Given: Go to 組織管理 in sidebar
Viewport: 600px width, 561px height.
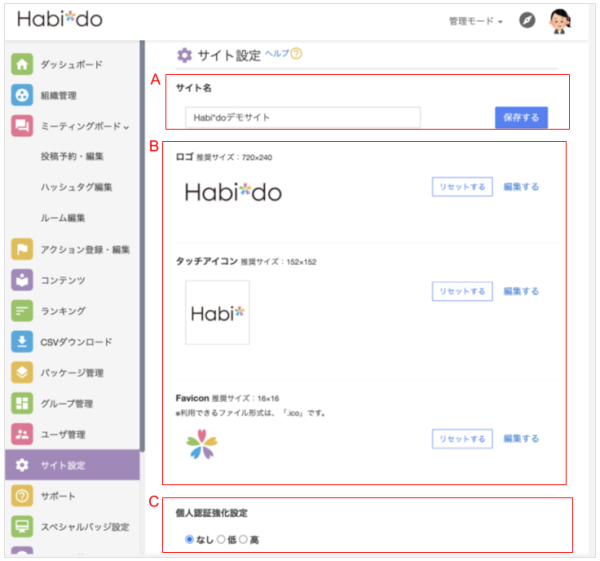Looking at the screenshot, I should coord(59,95).
